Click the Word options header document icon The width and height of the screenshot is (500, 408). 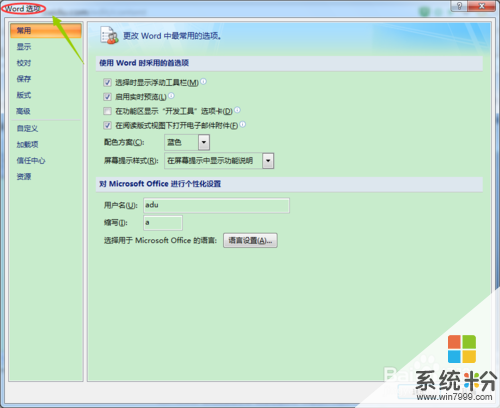[x=109, y=35]
